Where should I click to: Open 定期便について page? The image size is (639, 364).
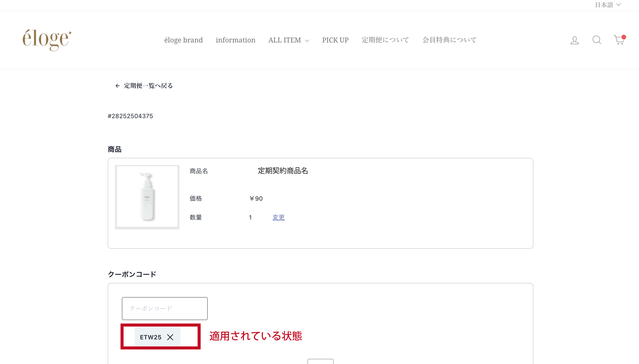[385, 40]
